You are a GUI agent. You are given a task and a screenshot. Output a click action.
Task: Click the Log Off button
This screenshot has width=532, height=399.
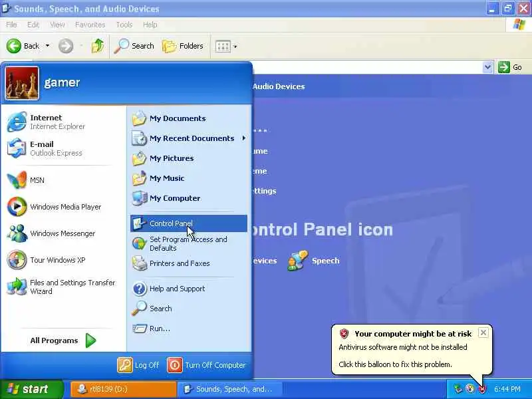click(138, 365)
